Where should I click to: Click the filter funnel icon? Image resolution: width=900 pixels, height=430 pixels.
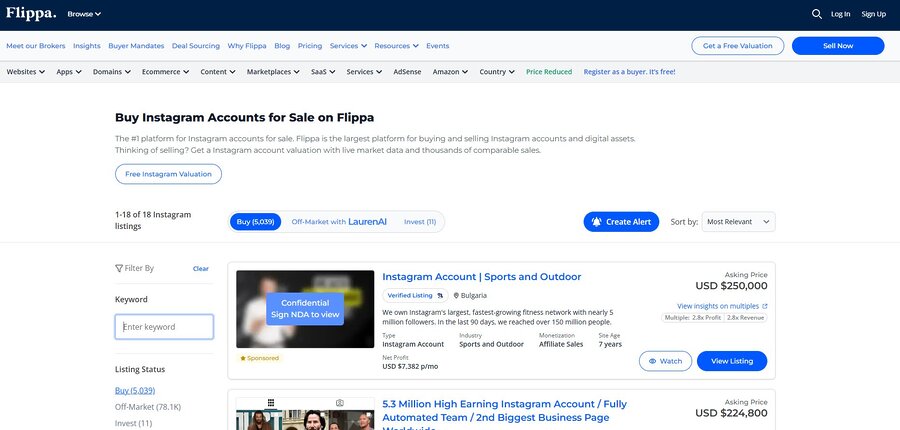(x=119, y=268)
